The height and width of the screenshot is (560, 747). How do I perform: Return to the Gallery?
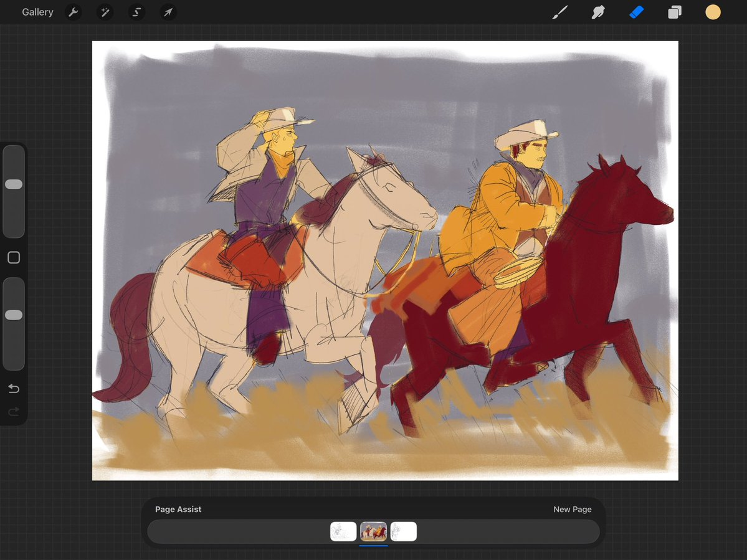37,12
